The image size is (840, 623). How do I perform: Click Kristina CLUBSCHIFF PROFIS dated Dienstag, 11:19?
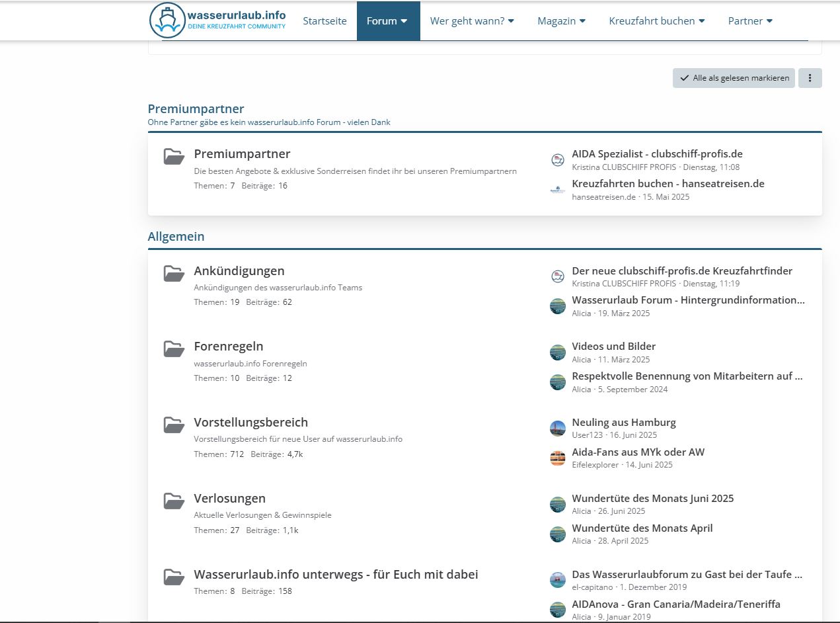624,283
